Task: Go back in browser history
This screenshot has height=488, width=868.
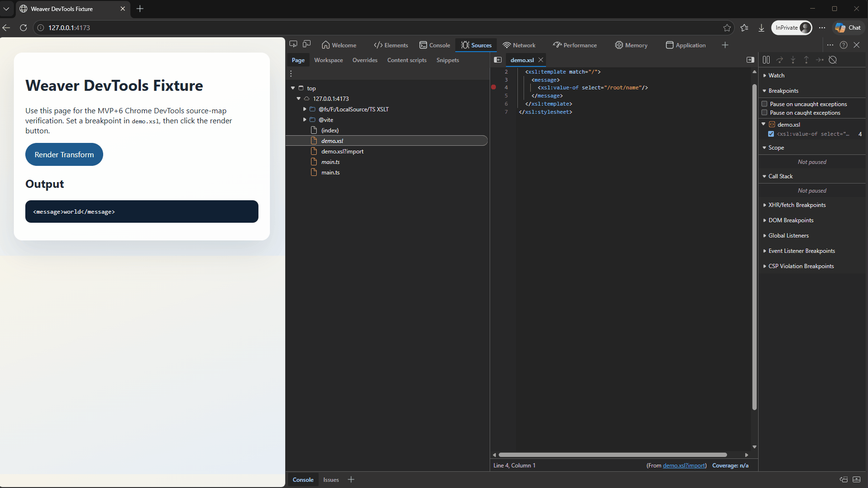Action: pyautogui.click(x=6, y=28)
